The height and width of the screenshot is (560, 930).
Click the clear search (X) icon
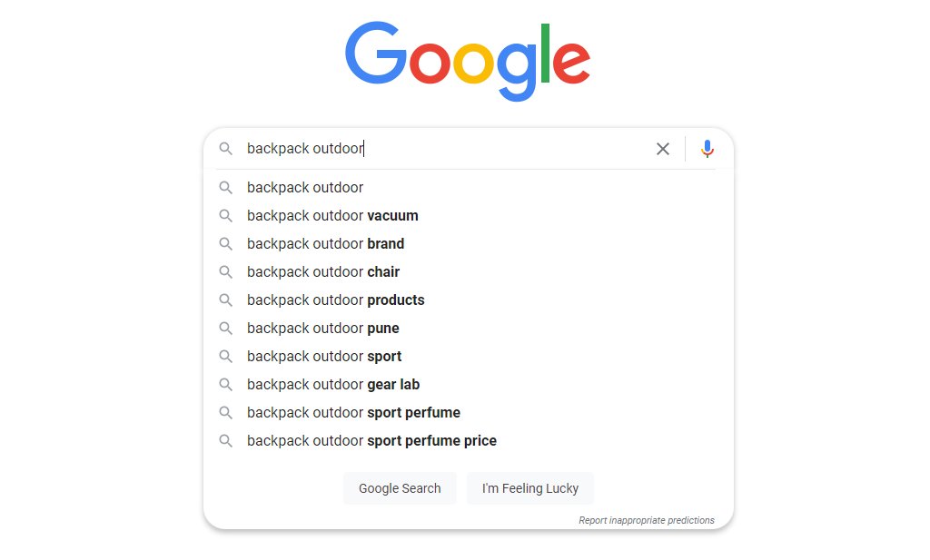663,149
